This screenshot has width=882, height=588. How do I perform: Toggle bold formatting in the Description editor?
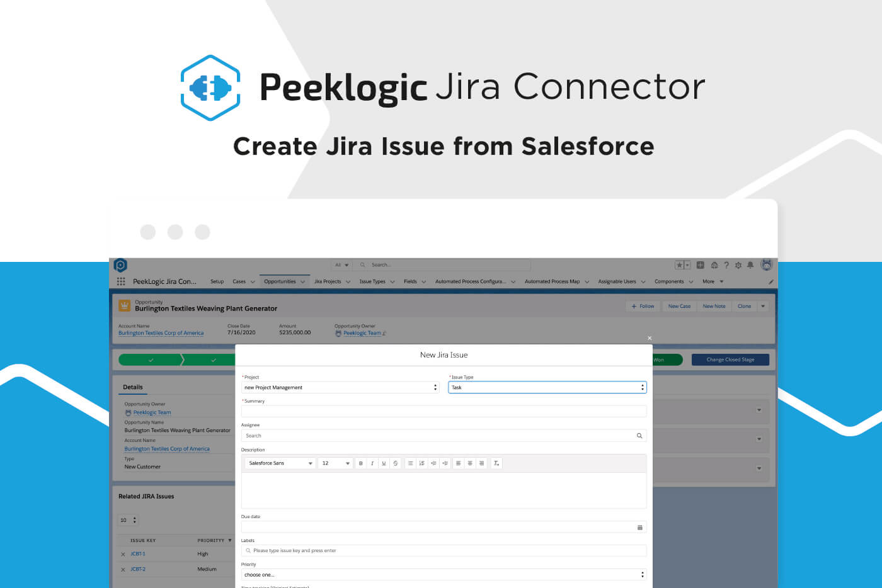tap(360, 463)
